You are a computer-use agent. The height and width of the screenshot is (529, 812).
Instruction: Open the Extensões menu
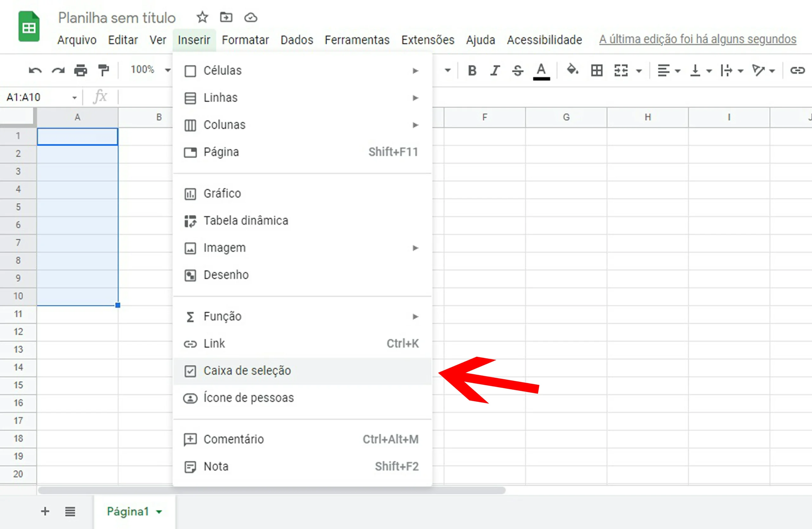[428, 40]
